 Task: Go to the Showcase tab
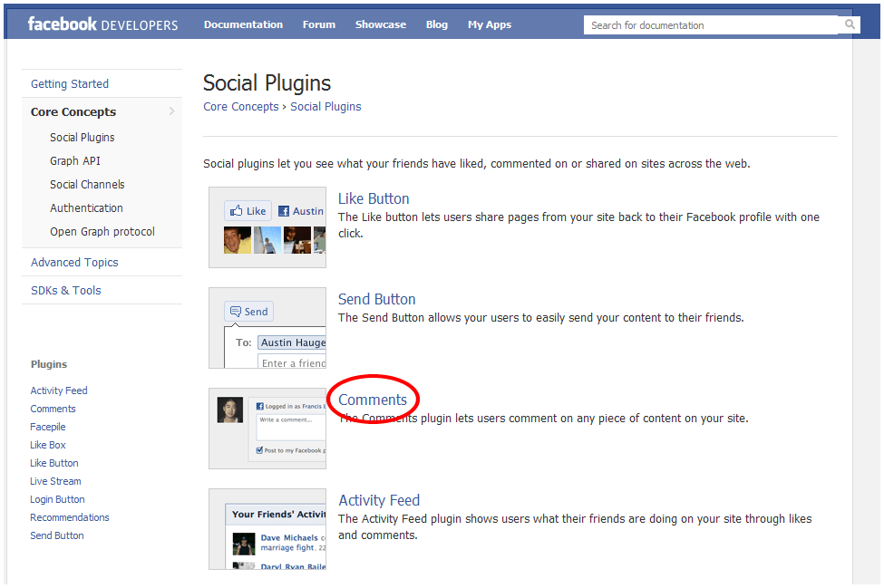(380, 24)
